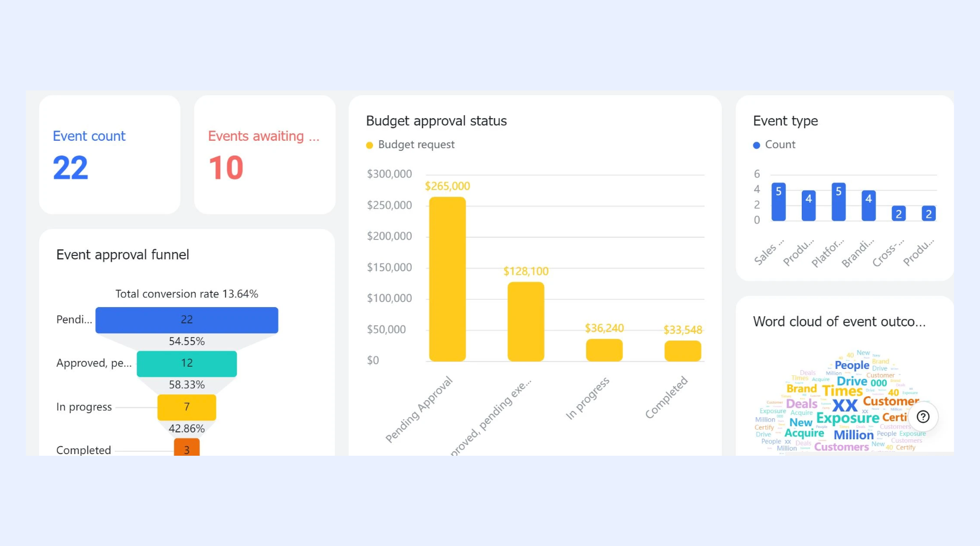Select the Total conversion rate 13.64% text
The width and height of the screenshot is (980, 546).
(x=187, y=294)
